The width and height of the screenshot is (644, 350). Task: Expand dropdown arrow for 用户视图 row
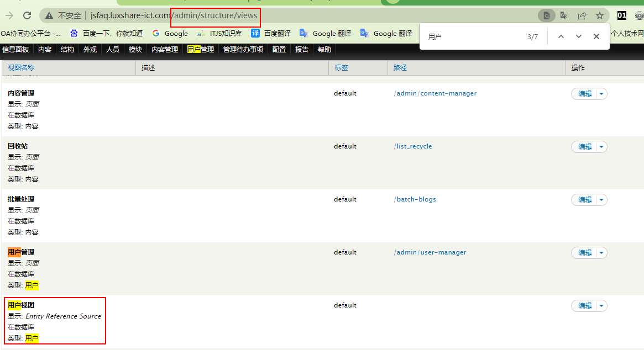click(x=601, y=306)
